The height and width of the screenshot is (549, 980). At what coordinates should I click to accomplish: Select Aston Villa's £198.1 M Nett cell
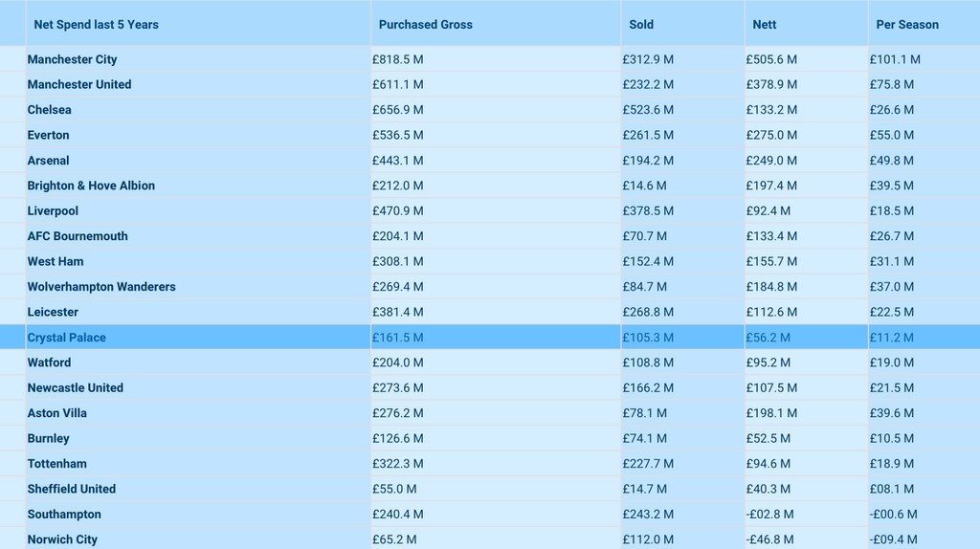point(771,413)
